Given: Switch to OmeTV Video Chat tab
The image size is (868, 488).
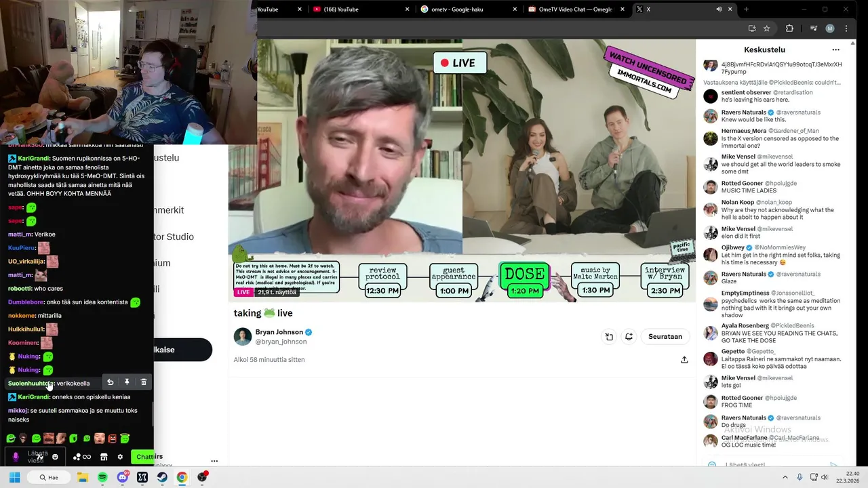Looking at the screenshot, I should click(x=575, y=9).
